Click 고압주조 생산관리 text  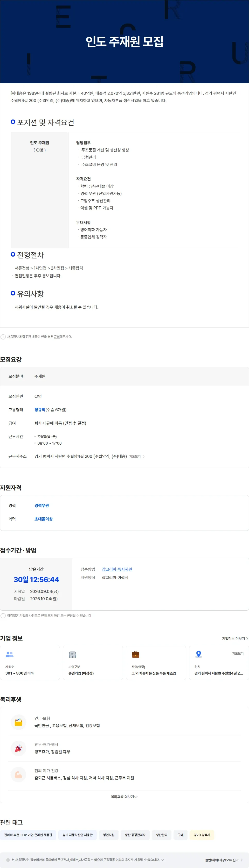95,201
